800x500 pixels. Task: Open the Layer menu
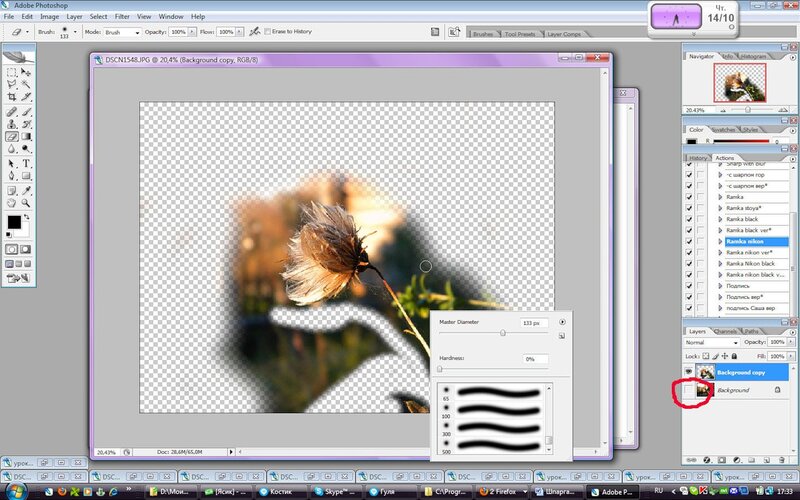tap(74, 16)
